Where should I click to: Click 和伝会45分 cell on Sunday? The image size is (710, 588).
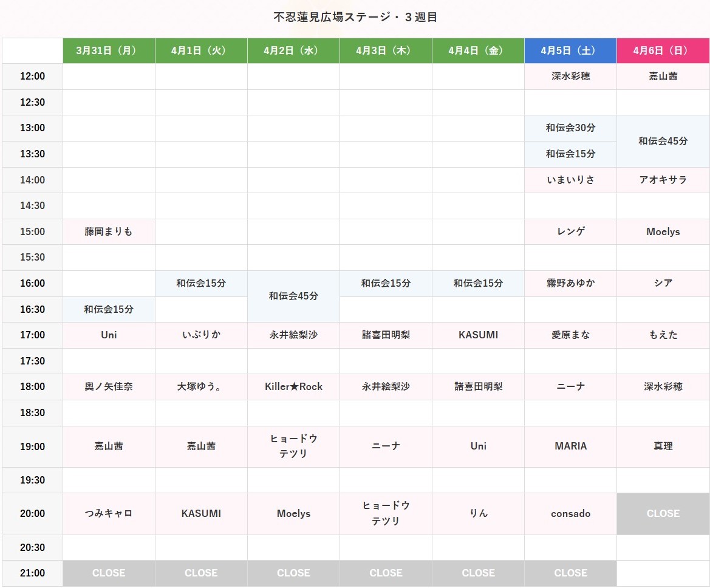point(663,141)
